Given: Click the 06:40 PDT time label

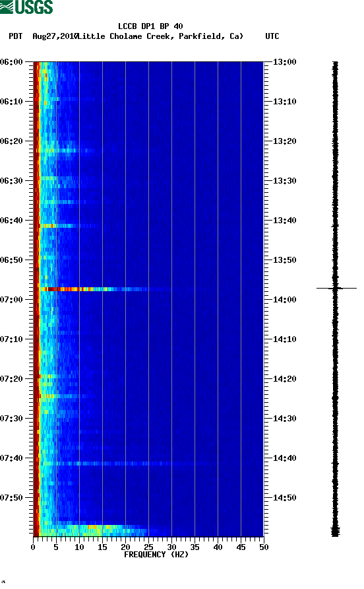Looking at the screenshot, I should [x=11, y=220].
